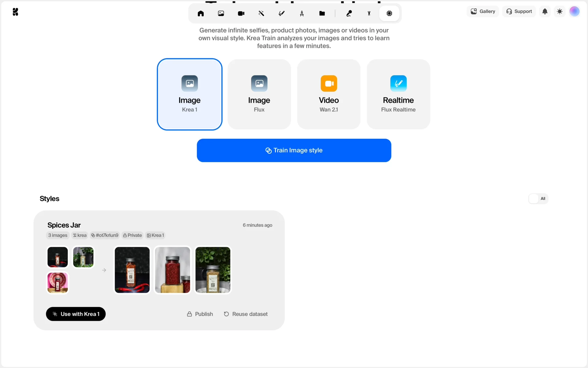Viewport: 588px width, 368px height.
Task: Select the Image Krea 1 model card
Action: tap(190, 94)
